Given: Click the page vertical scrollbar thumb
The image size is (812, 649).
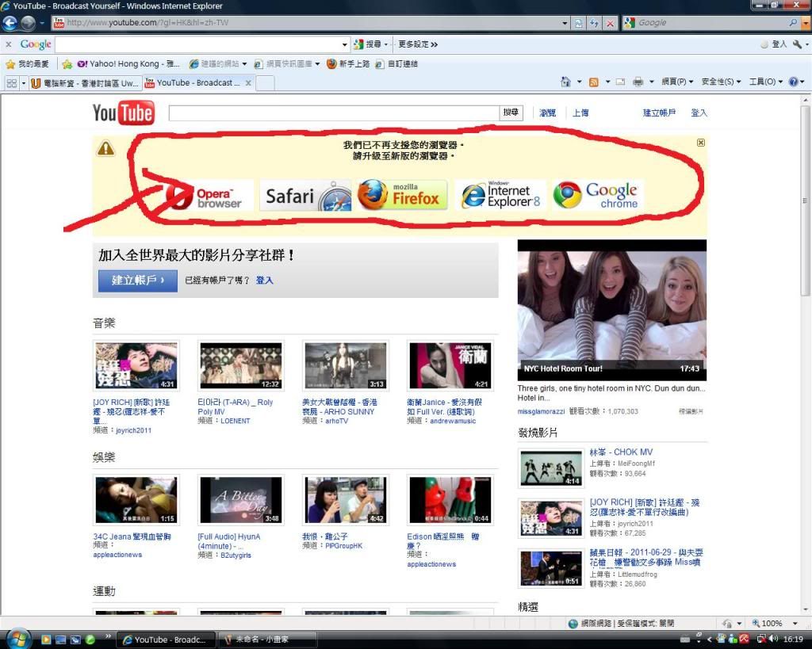Looking at the screenshot, I should (805, 202).
